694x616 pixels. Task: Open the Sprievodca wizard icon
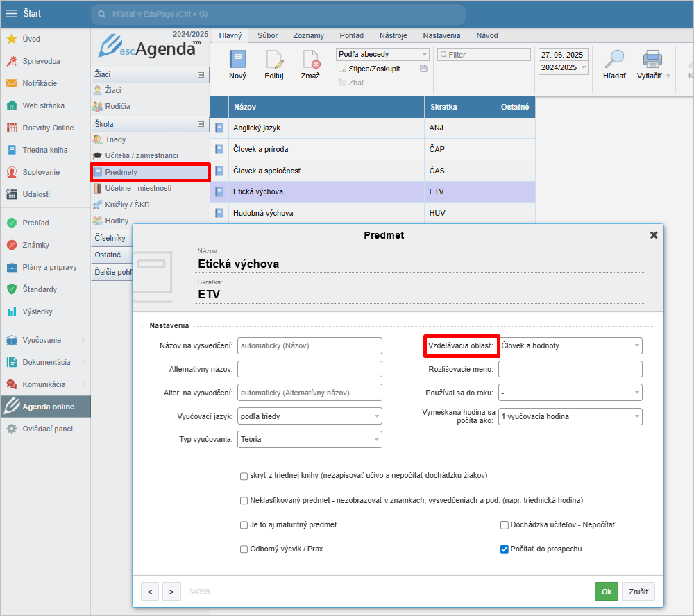pos(12,61)
